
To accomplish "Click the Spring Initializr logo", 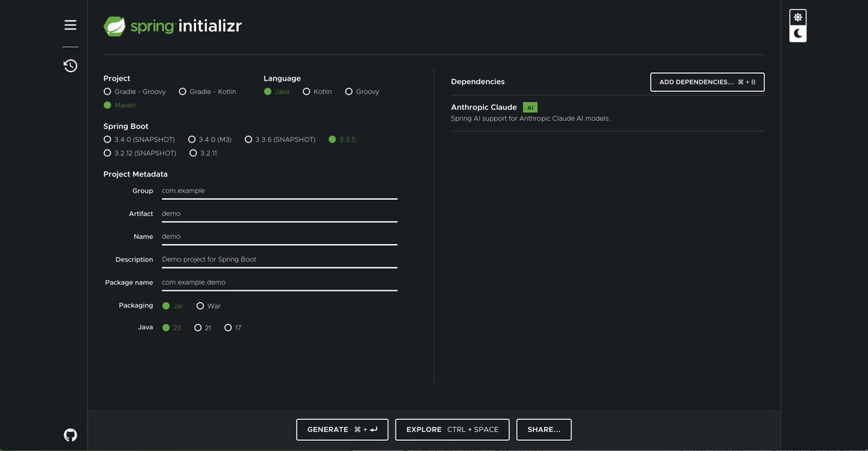I will tap(173, 27).
